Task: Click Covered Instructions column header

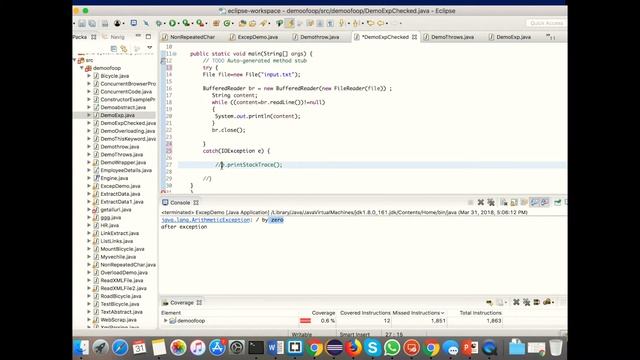Action: tap(365, 313)
